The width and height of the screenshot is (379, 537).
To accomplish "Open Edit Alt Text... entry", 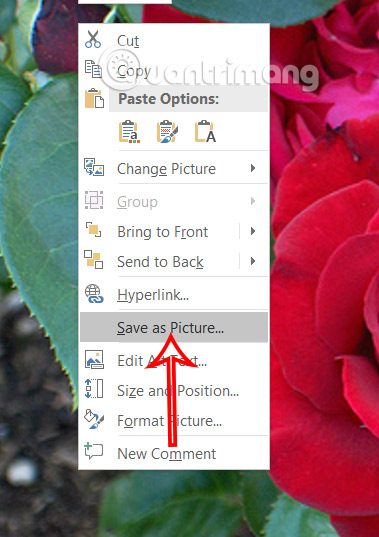I will click(x=174, y=360).
